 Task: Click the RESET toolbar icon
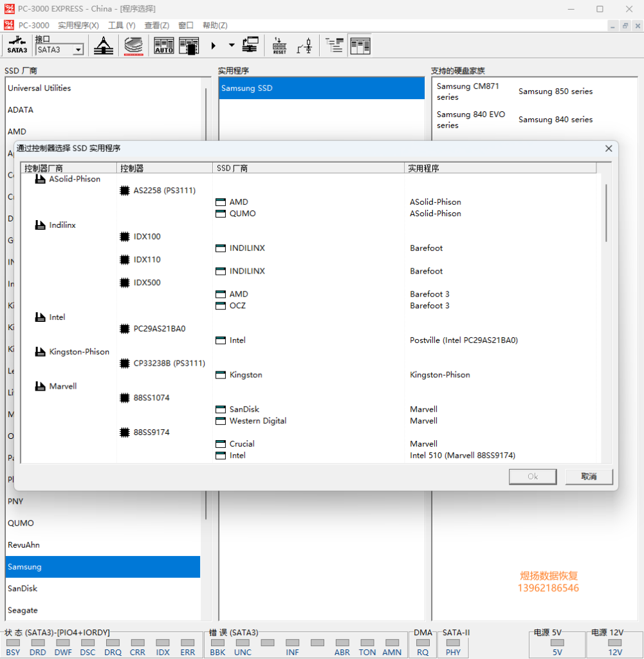tap(279, 46)
